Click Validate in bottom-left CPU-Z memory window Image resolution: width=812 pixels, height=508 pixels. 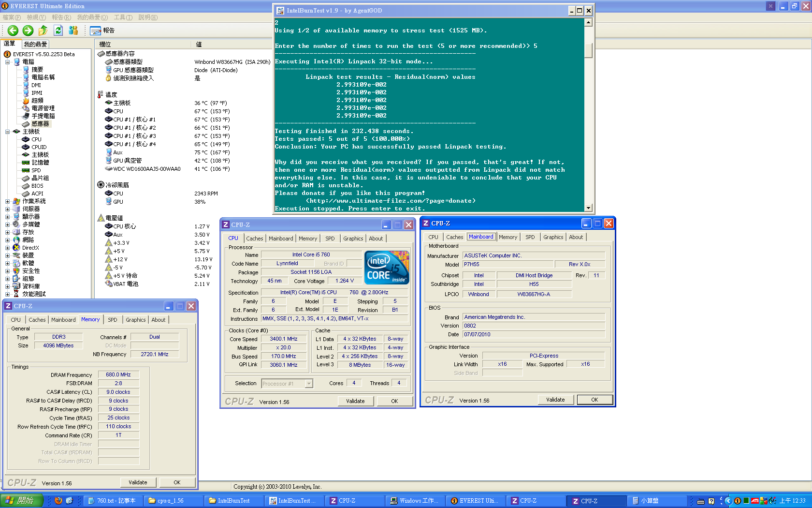click(x=138, y=482)
